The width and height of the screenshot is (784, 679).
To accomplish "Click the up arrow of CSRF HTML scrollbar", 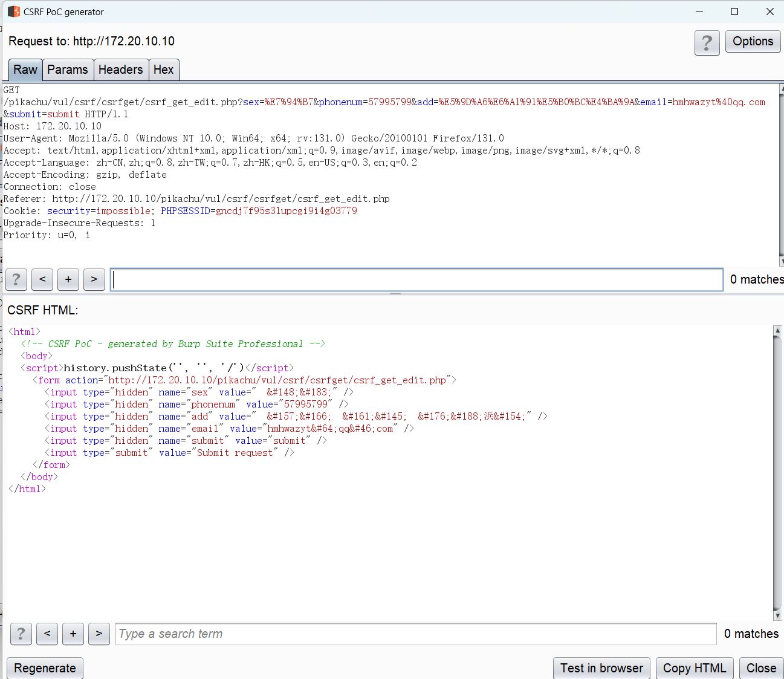I will (x=777, y=331).
